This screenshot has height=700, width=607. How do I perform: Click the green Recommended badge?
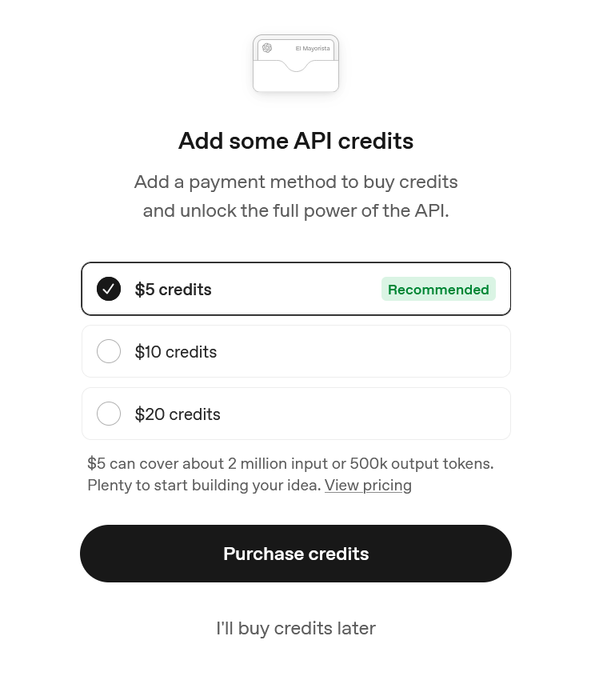438,289
